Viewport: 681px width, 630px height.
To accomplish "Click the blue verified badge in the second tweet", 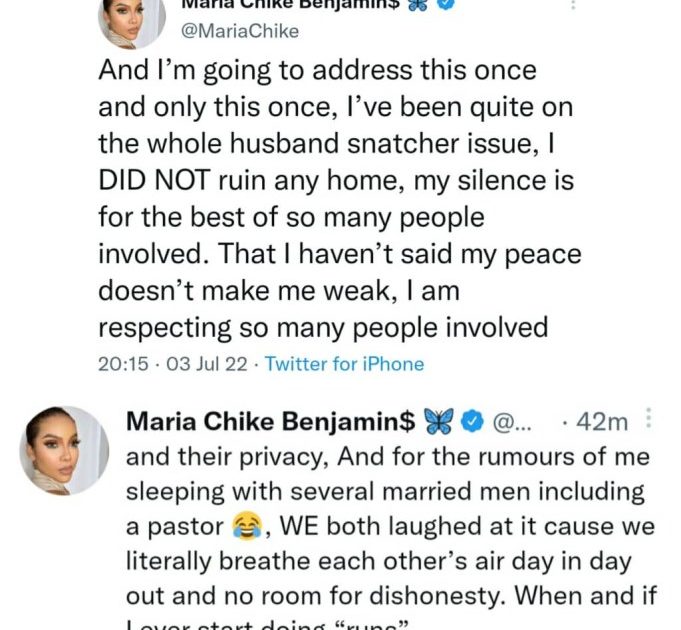I will tap(472, 422).
